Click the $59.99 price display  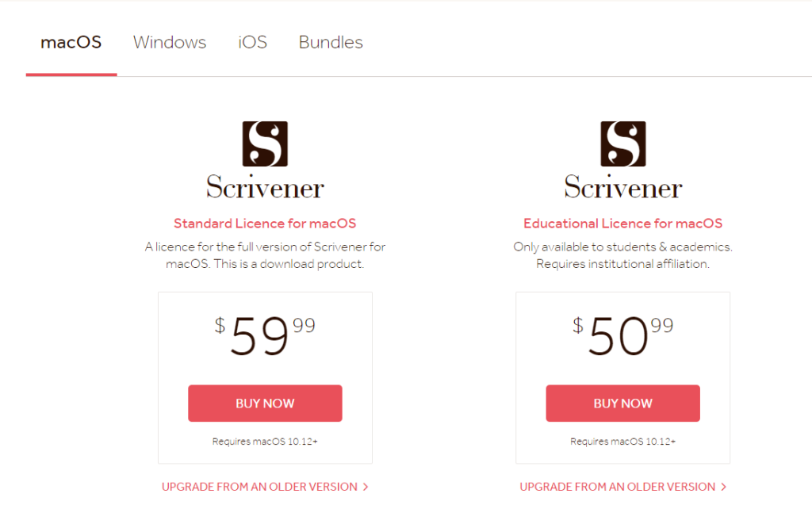[265, 335]
